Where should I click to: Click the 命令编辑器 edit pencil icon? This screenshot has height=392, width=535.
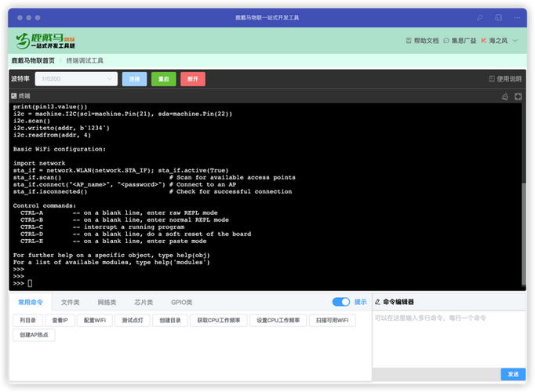click(x=377, y=302)
